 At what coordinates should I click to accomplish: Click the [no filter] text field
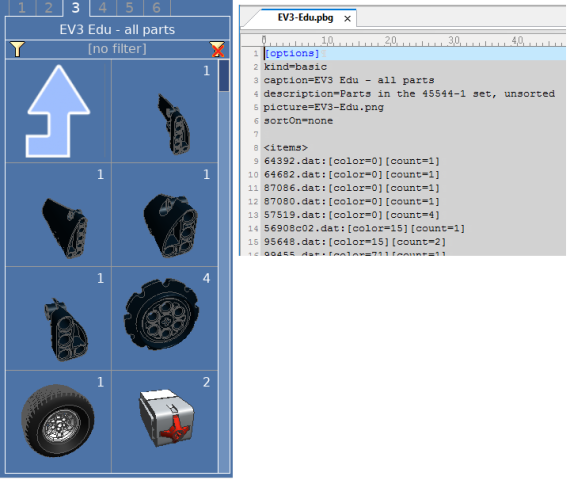coord(117,49)
